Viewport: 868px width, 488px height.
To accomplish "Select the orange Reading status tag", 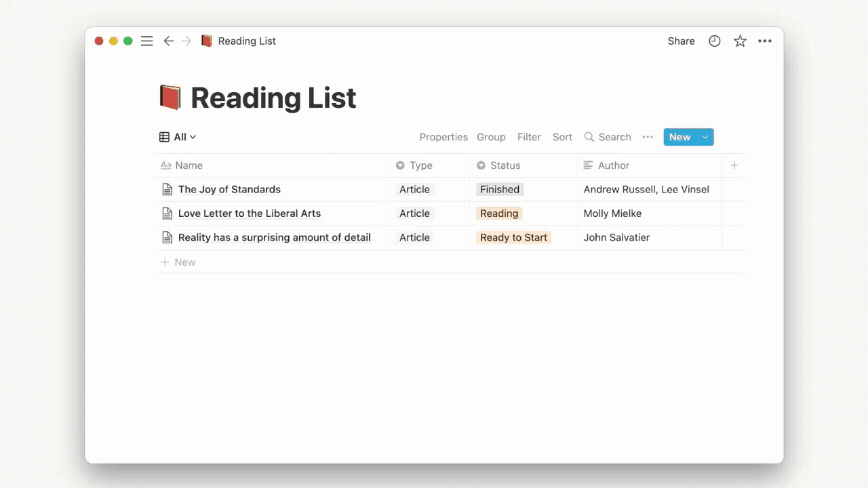I will click(x=499, y=213).
